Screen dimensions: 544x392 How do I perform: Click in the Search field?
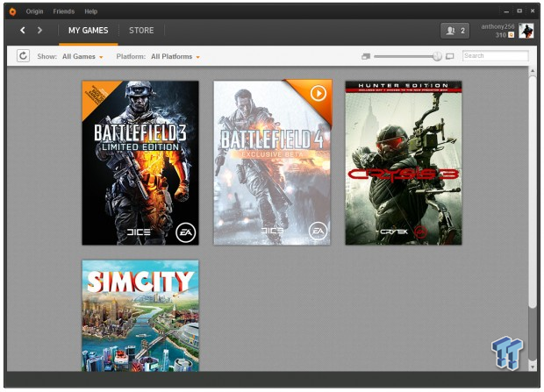tap(496, 56)
